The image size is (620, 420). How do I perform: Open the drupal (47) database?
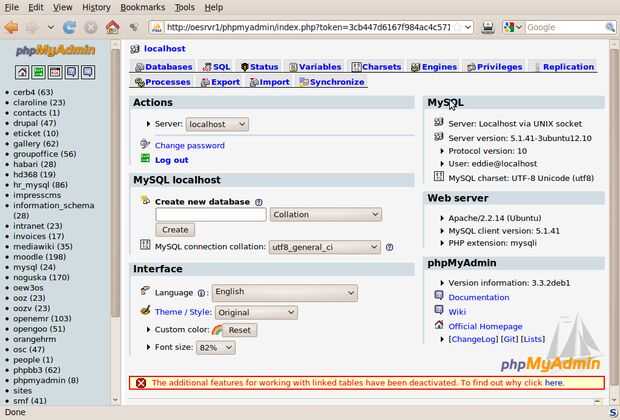(35, 123)
